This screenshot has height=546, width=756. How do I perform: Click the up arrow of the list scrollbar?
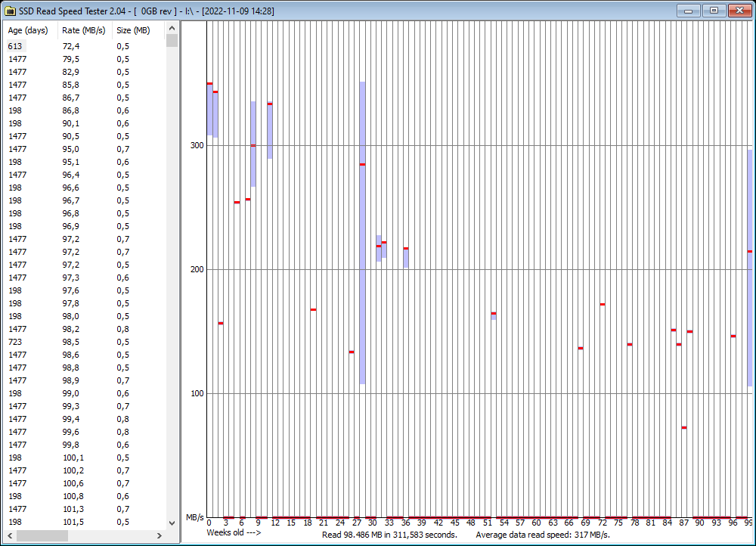coord(172,27)
